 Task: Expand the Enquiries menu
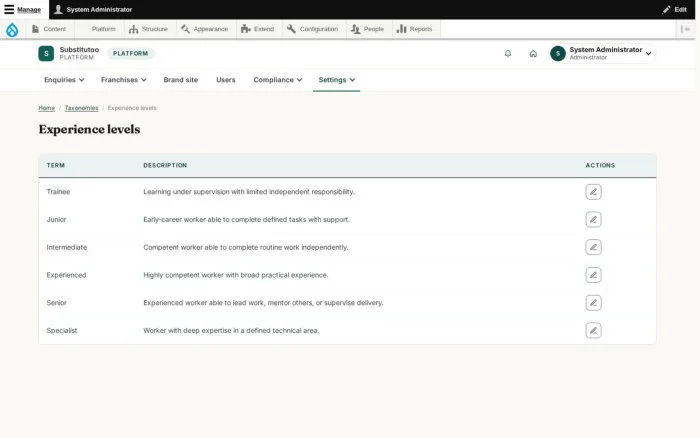64,80
